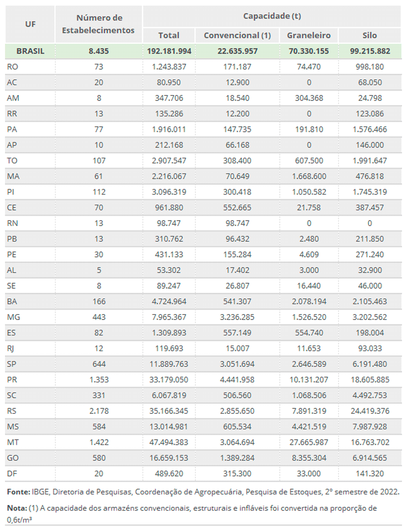Viewport: 407px width, 532px height.
Task: Select the Número de Estabelecimentos header
Action: (98, 24)
